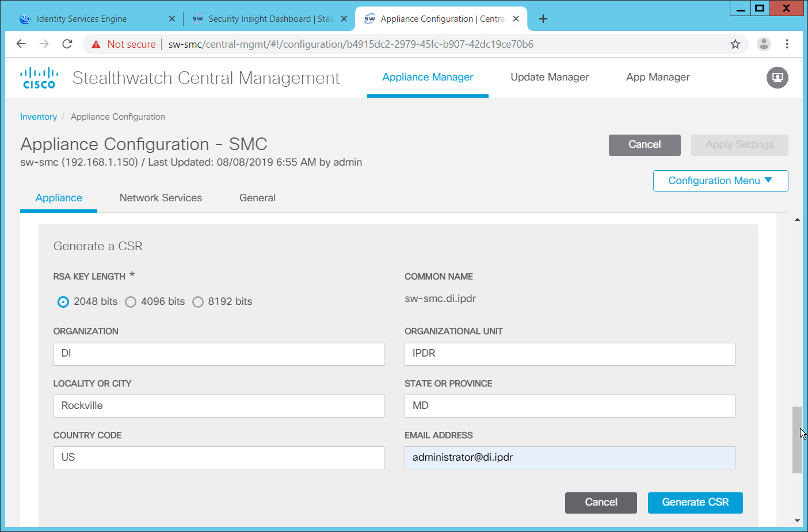Open a new browser tab
Image resolution: width=808 pixels, height=532 pixels.
(543, 19)
